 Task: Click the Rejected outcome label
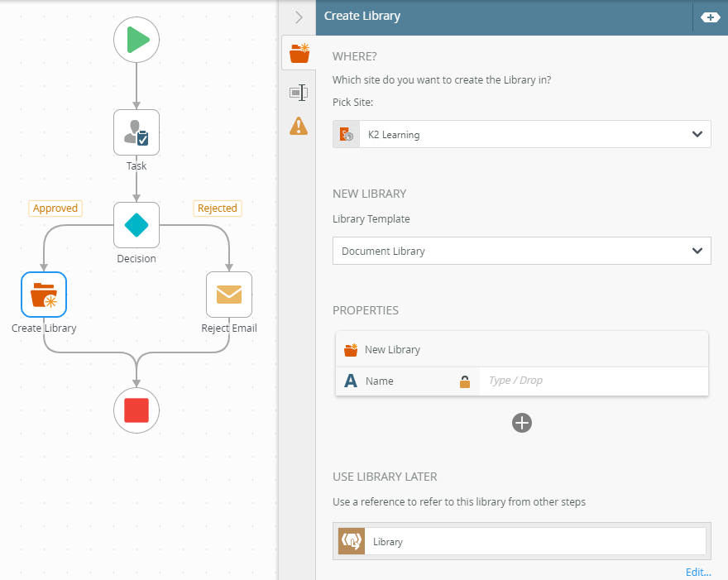coord(218,209)
